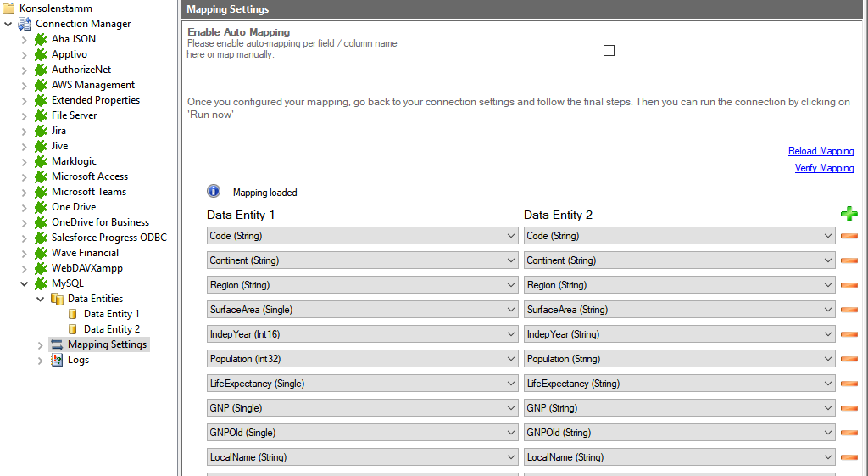868x476 pixels.
Task: Select Data Entity 2 in tree
Action: point(111,329)
